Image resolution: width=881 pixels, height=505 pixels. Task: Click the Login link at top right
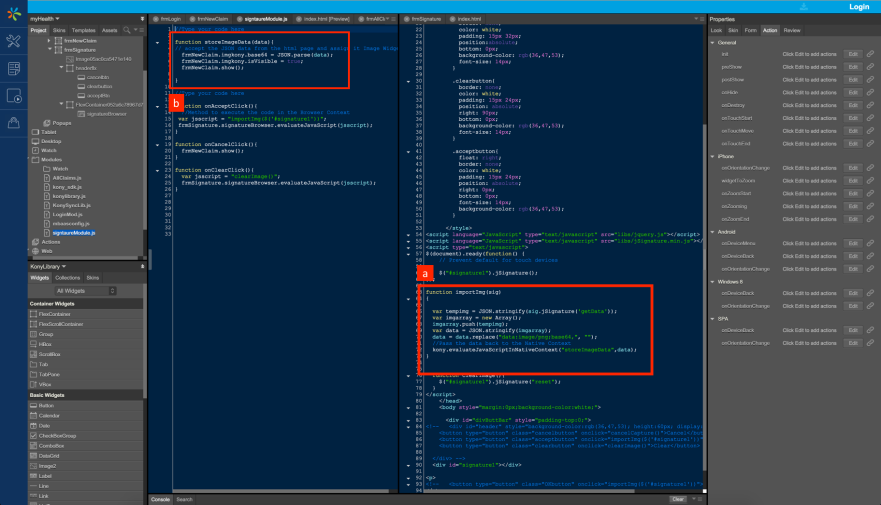pos(858,7)
